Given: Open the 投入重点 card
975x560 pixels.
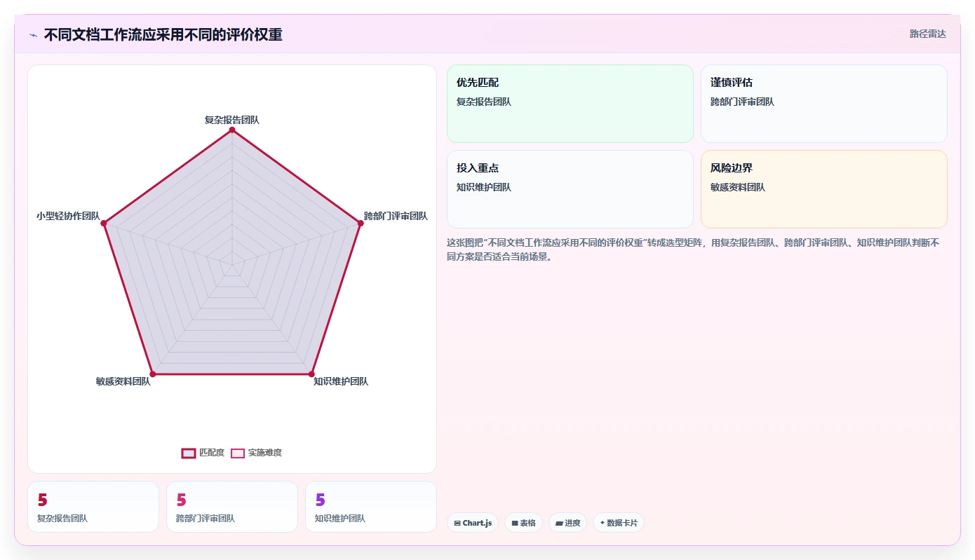Looking at the screenshot, I should 570,189.
